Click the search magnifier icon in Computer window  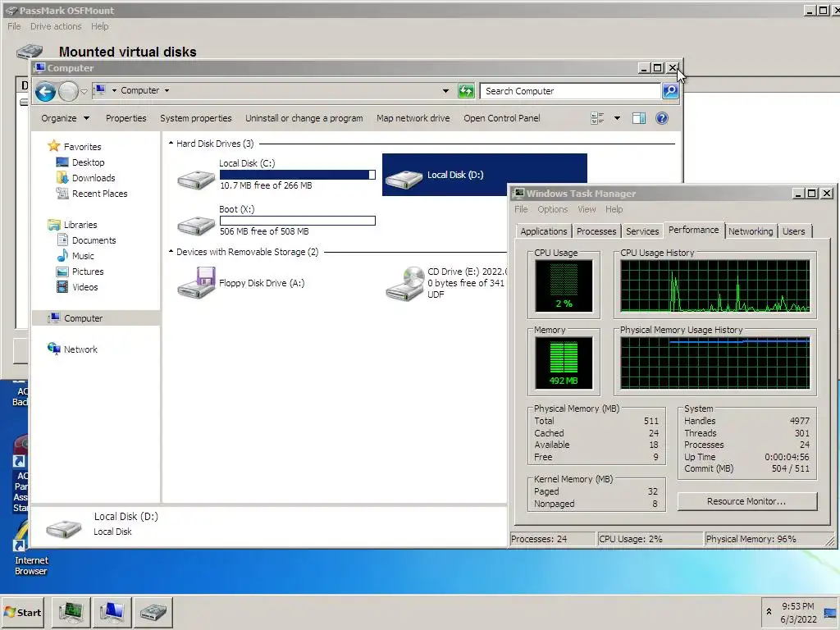click(x=670, y=91)
